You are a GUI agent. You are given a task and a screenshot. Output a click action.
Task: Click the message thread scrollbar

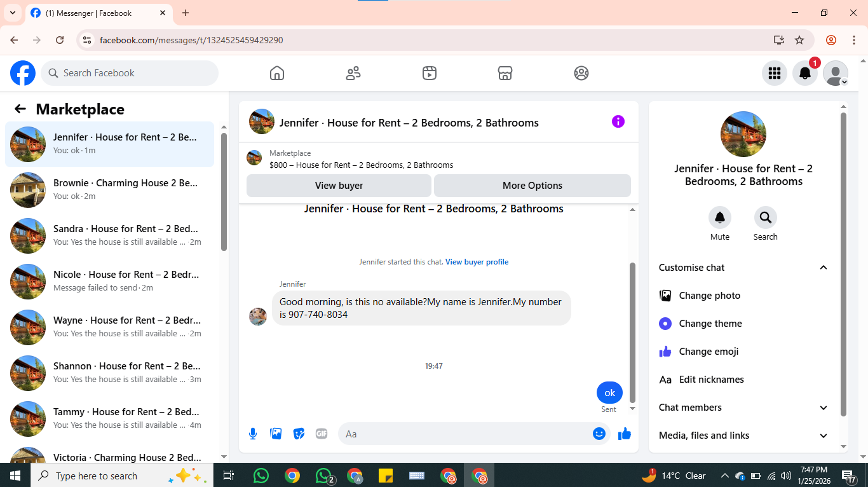pyautogui.click(x=632, y=332)
